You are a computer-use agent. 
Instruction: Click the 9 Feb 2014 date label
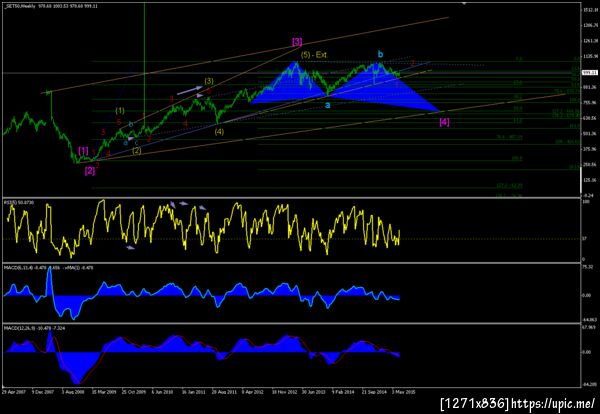[342, 391]
